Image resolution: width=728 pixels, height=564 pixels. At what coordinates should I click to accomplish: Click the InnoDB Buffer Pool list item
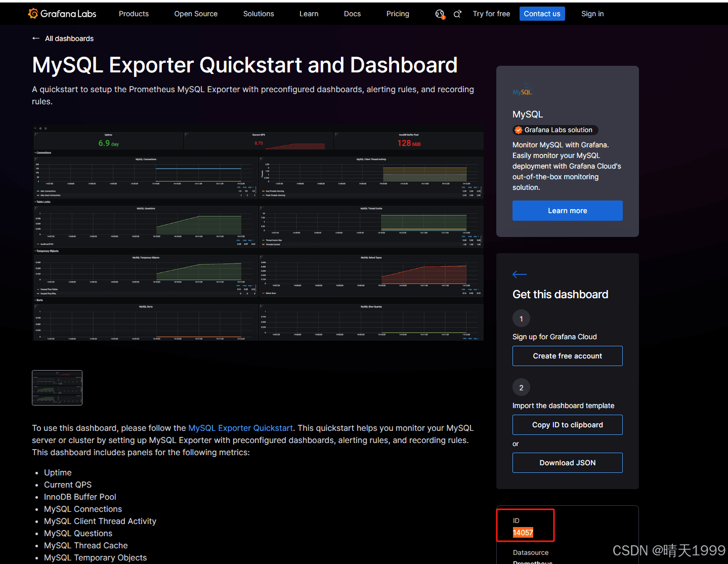coord(80,497)
